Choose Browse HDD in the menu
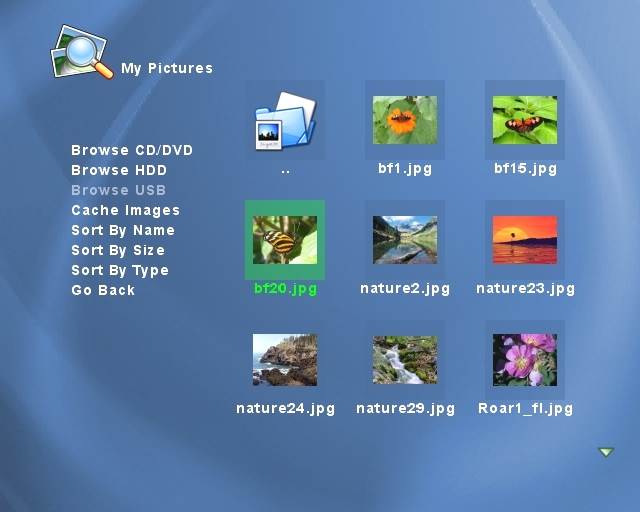 [119, 170]
